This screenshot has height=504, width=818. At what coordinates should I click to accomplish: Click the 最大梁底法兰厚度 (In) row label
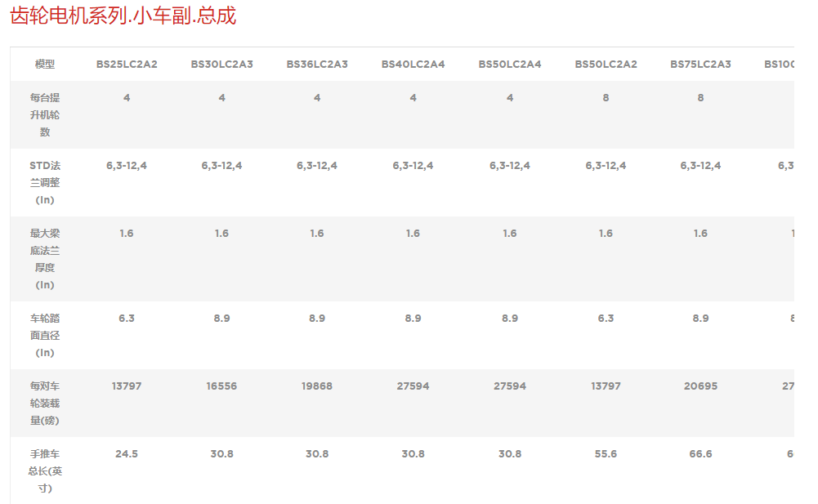point(45,258)
